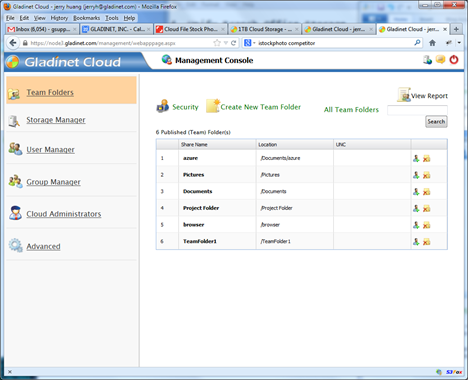Image resolution: width=468 pixels, height=380 pixels.
Task: Click the Firefox back arrow button
Action: 13,43
